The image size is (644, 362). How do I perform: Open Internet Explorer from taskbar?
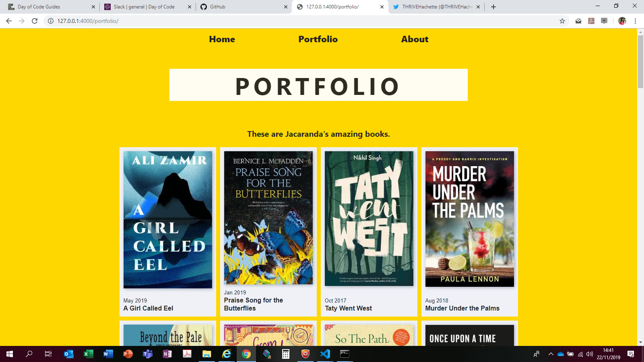pos(226,354)
